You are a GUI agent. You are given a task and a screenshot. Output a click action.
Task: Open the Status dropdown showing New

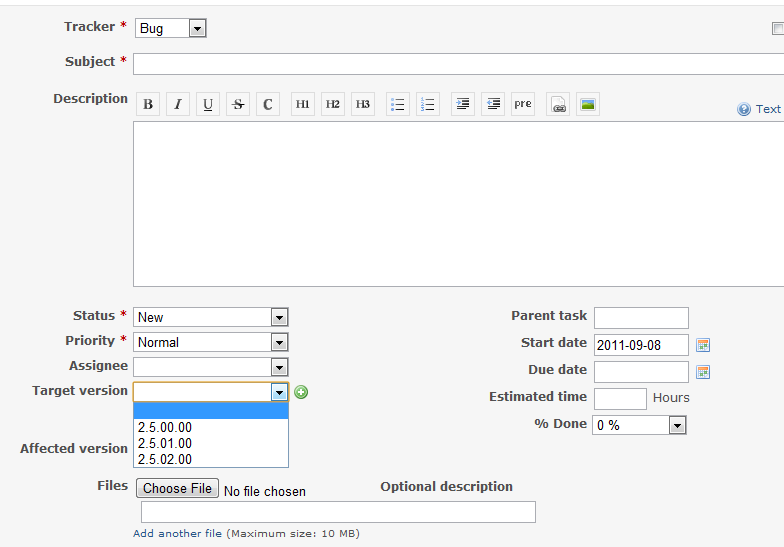click(211, 317)
